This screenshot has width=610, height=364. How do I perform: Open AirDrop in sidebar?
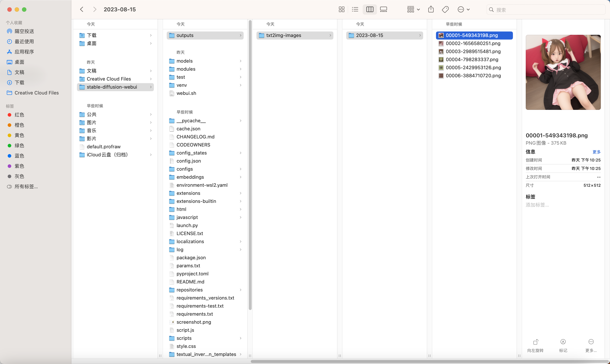(24, 31)
